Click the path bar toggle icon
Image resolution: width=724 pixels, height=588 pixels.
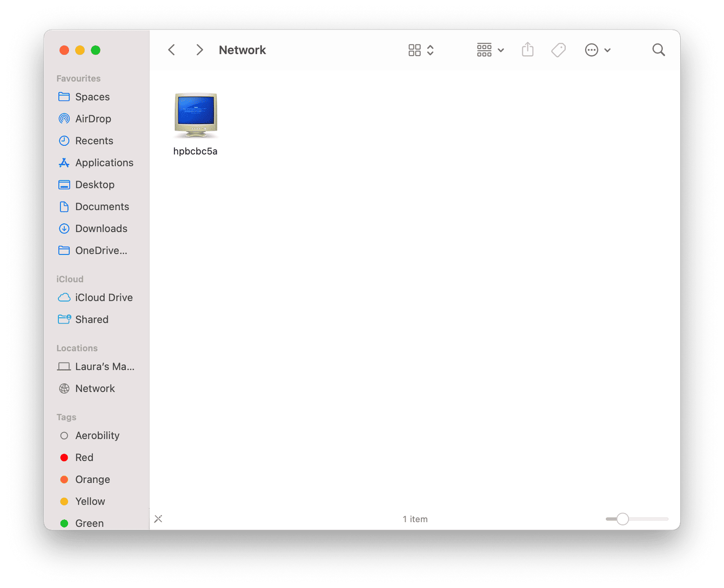[158, 519]
